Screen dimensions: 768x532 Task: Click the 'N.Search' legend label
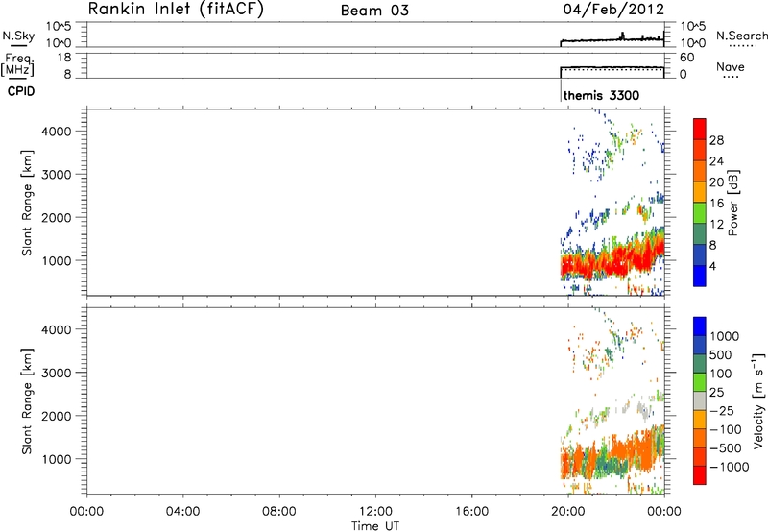pos(741,36)
